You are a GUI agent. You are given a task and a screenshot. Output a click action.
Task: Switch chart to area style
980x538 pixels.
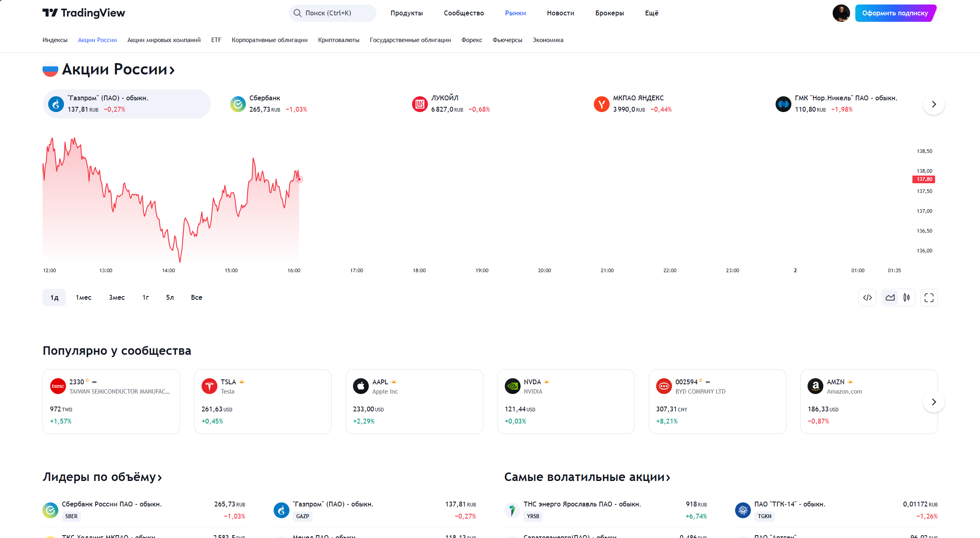[890, 298]
